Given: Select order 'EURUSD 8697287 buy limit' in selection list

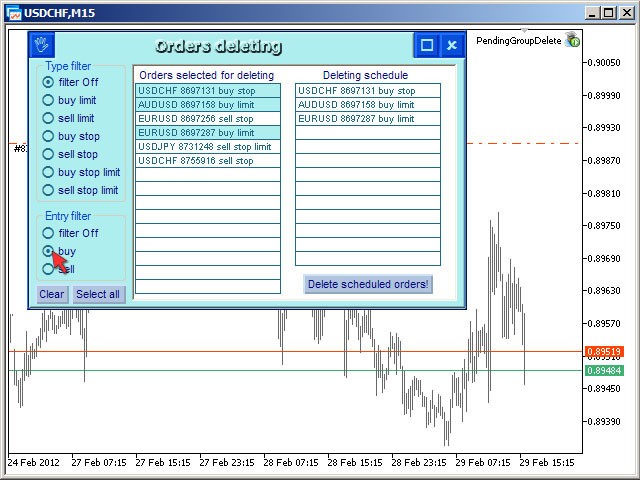Looking at the screenshot, I should [x=208, y=133].
